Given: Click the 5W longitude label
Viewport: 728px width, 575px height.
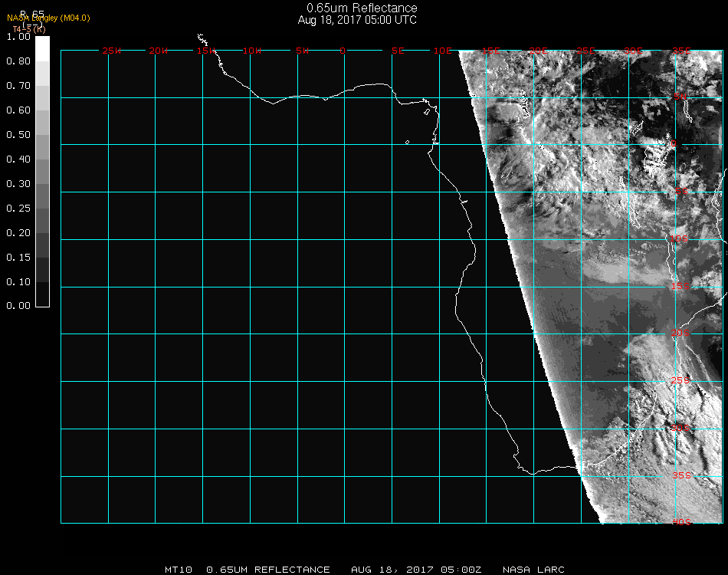Looking at the screenshot, I should click(x=302, y=51).
